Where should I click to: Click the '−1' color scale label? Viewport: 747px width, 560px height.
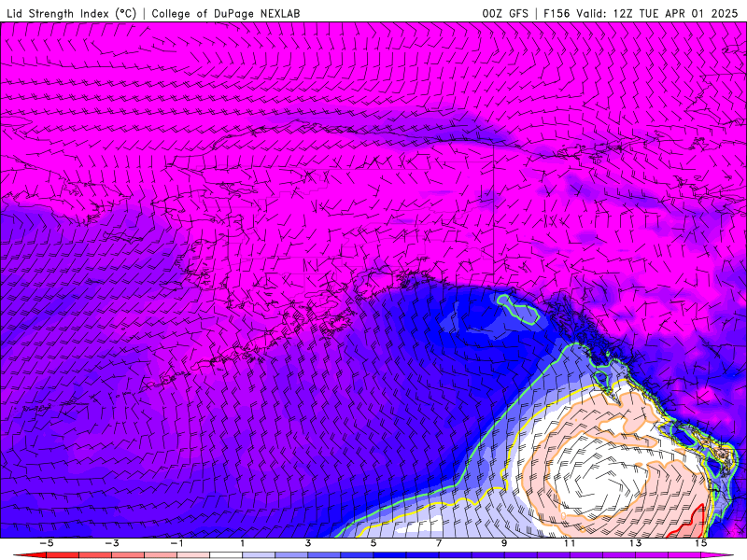pyautogui.click(x=177, y=543)
